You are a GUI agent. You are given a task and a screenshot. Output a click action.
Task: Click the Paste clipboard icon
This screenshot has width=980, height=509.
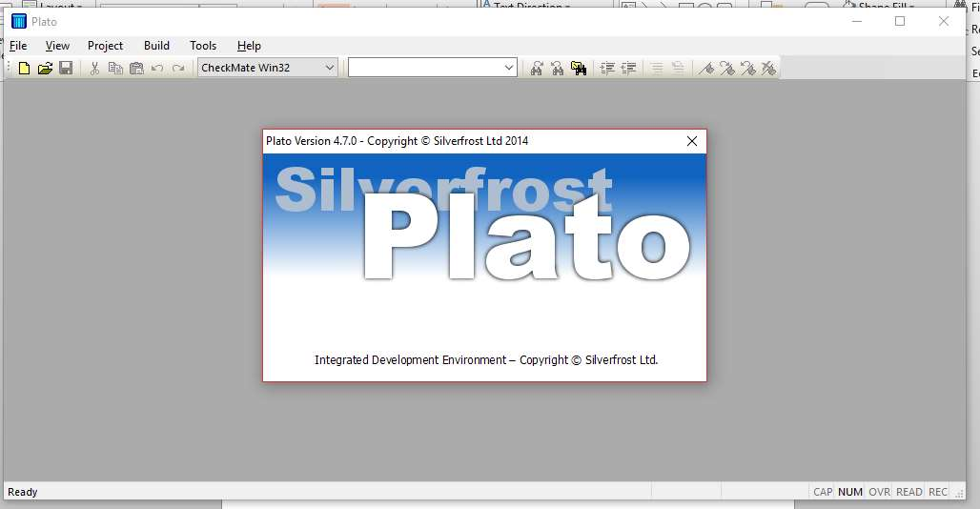point(136,68)
